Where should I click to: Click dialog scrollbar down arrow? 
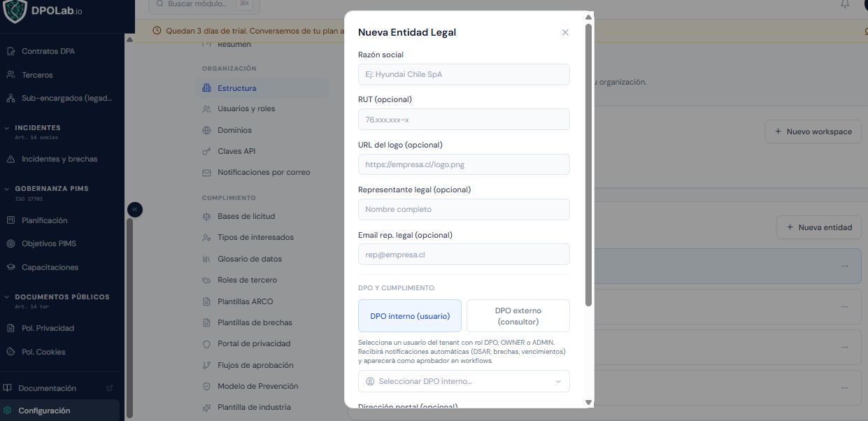pyautogui.click(x=588, y=402)
